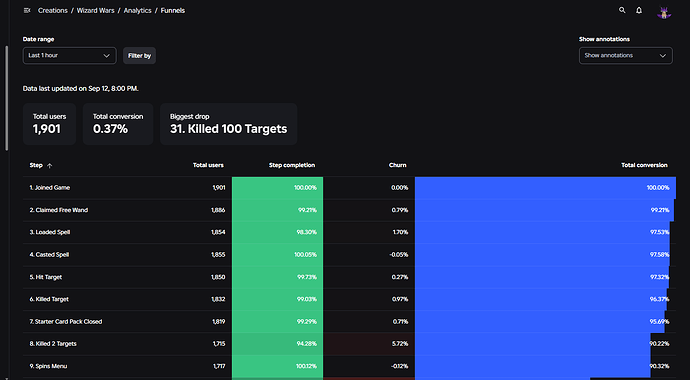Select the Total users summary card
This screenshot has width=690, height=380.
pos(49,124)
